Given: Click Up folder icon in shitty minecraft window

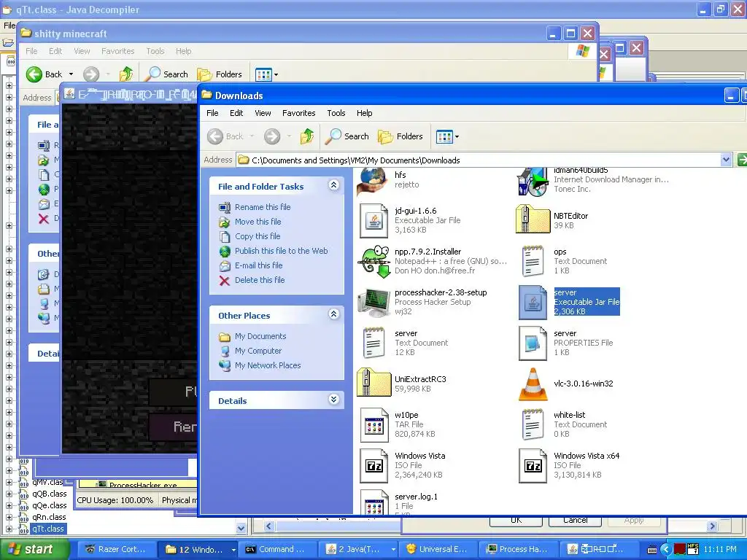Looking at the screenshot, I should tap(126, 74).
